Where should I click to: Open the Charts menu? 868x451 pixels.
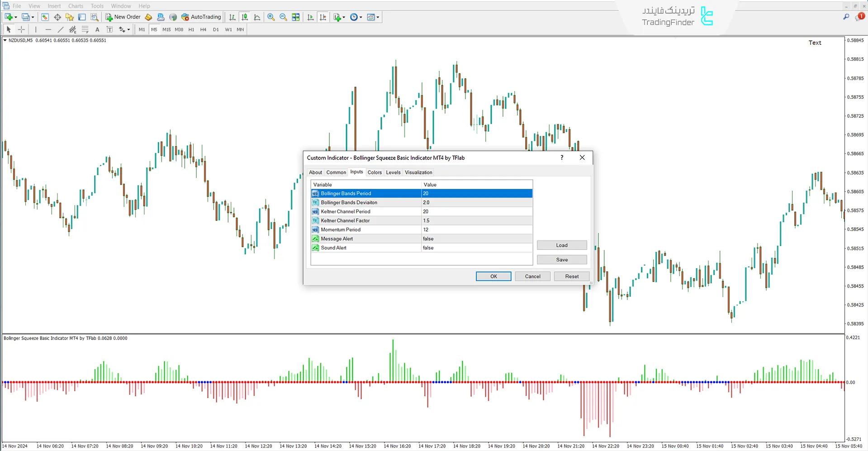click(x=75, y=6)
